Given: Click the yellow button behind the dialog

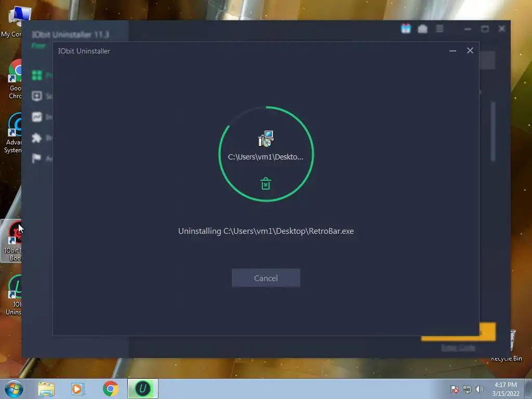Looking at the screenshot, I should pos(487,331).
